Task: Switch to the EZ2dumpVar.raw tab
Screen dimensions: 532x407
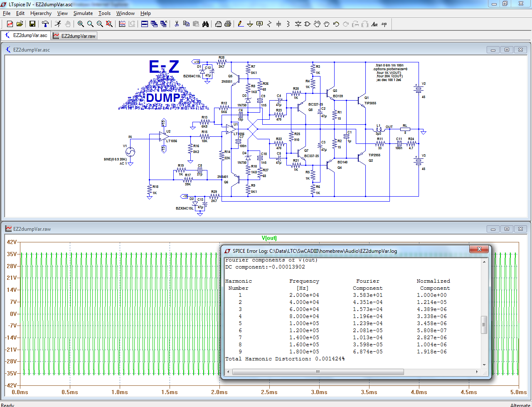Action: pos(74,36)
